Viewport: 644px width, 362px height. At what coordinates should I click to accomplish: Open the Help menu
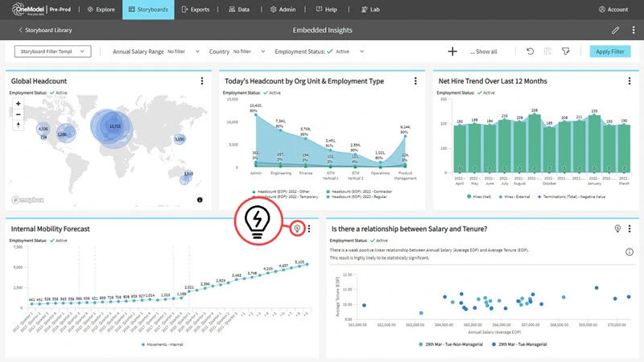[327, 10]
